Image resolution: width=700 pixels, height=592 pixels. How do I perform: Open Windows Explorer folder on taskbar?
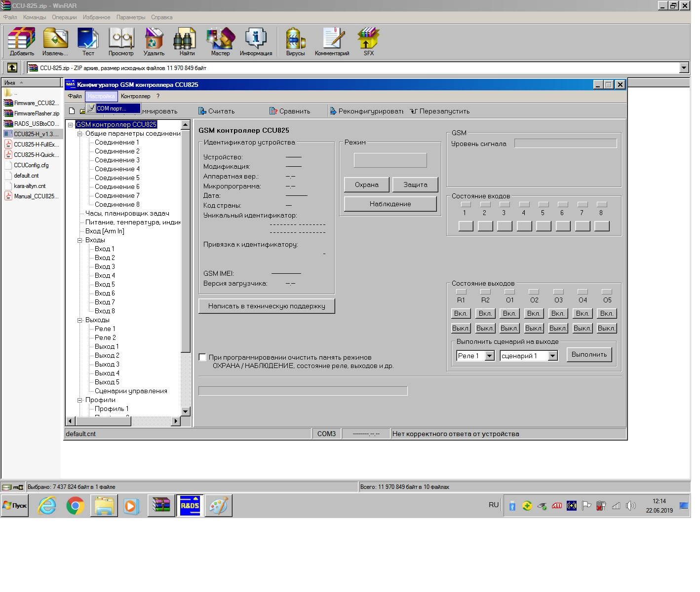point(104,506)
